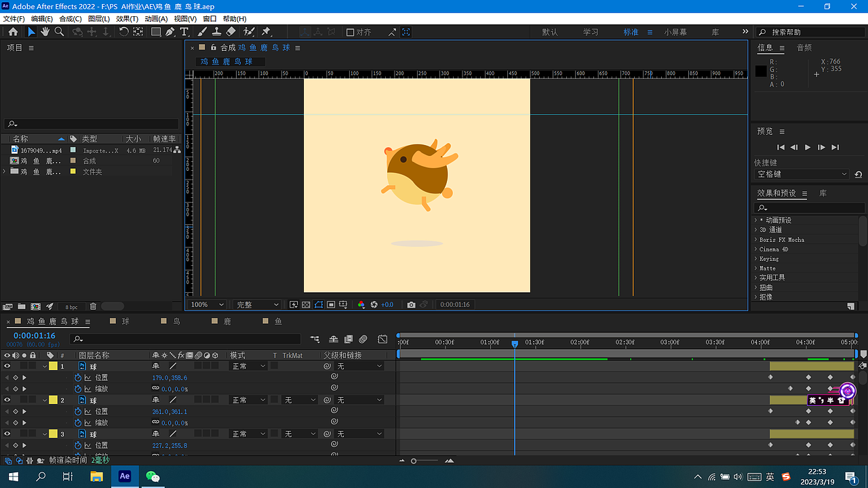Open the 完整 resolution dropdown

[x=257, y=305]
